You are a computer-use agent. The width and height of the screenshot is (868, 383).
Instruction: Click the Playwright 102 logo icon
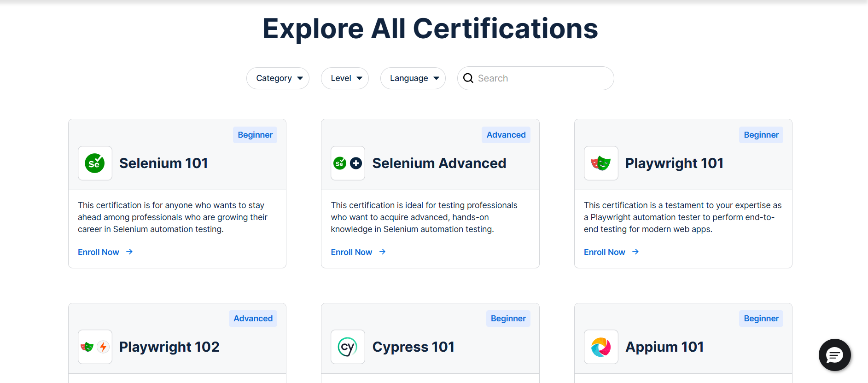click(x=95, y=347)
